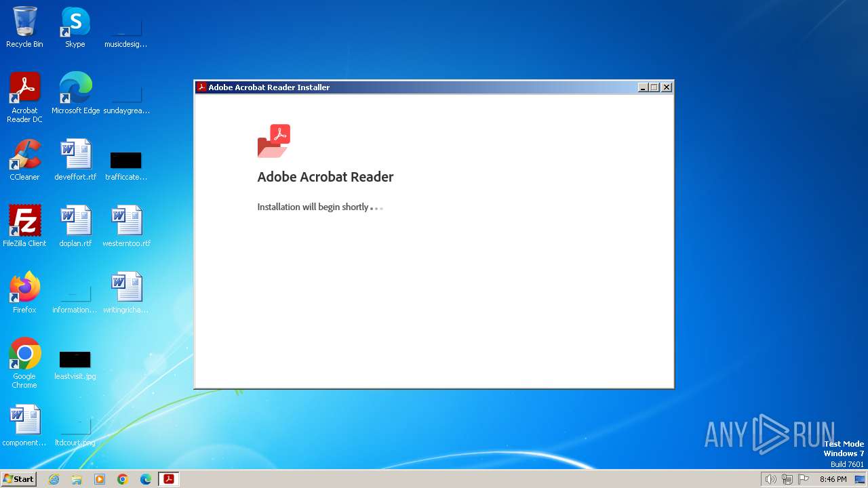Click the Adobe Acrobat Reader Installer title text
The width and height of the screenshot is (868, 488).
269,87
